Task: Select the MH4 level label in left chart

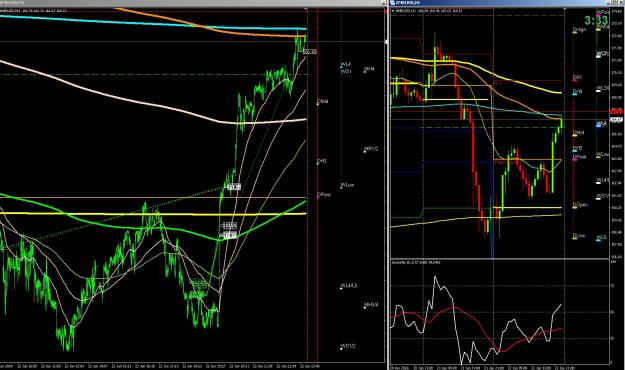Action: 369,69
